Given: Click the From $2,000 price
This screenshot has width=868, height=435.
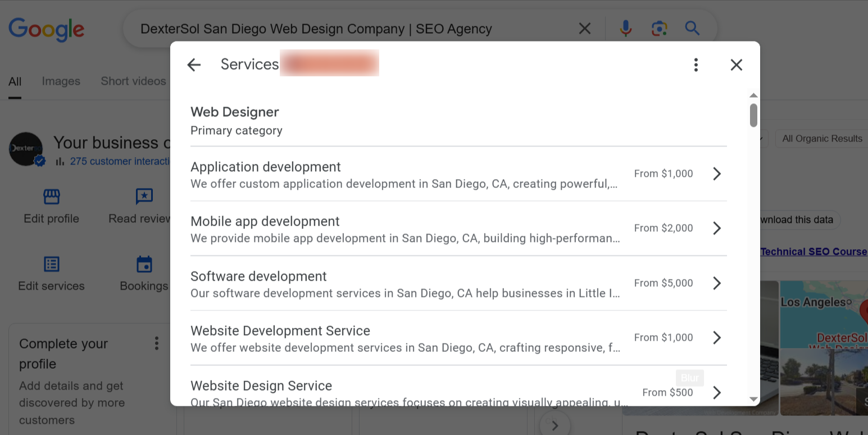Looking at the screenshot, I should click(663, 228).
